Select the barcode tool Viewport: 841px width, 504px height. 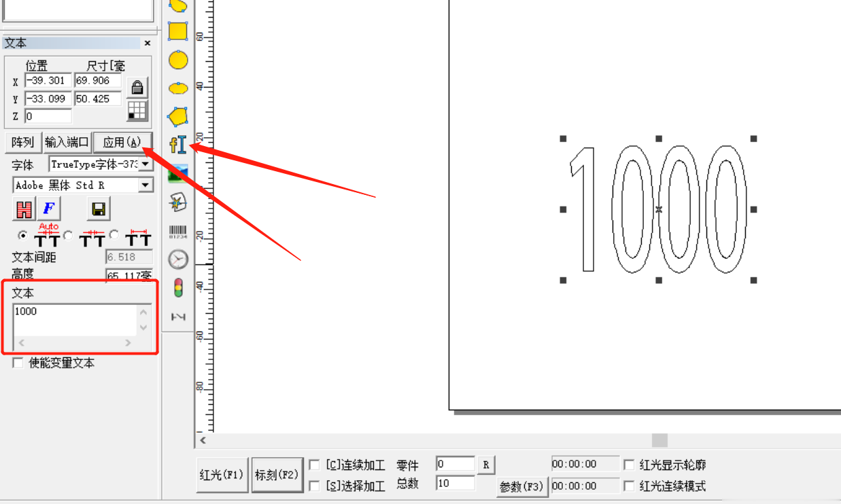178,231
